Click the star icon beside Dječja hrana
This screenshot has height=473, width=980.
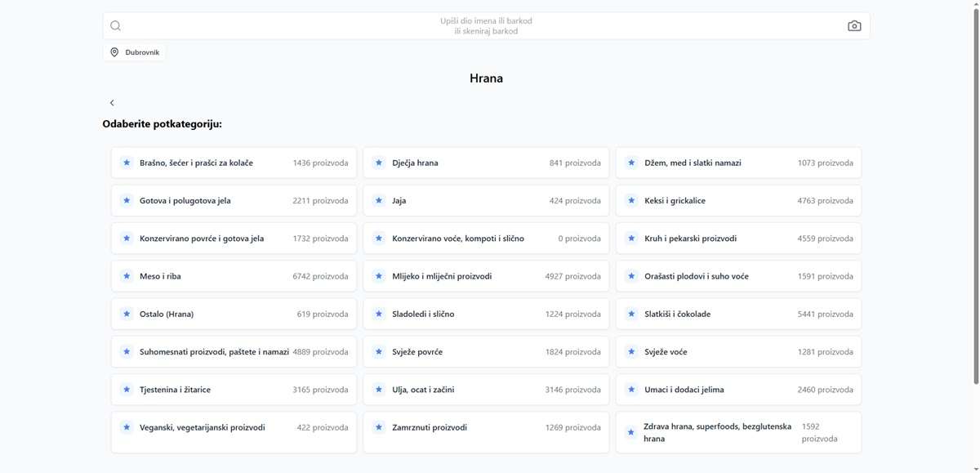pyautogui.click(x=379, y=163)
